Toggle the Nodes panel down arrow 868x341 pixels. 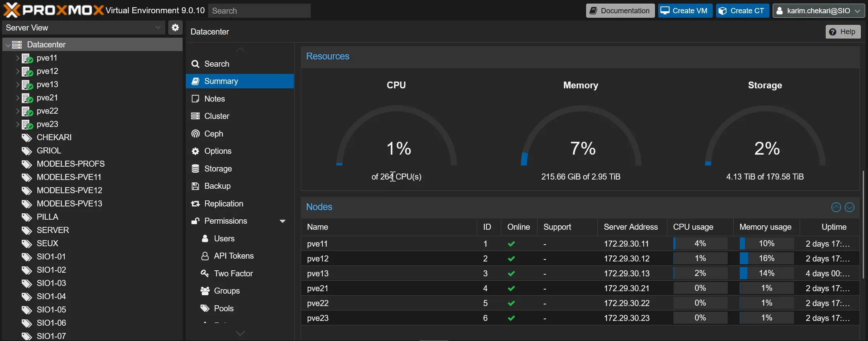849,207
